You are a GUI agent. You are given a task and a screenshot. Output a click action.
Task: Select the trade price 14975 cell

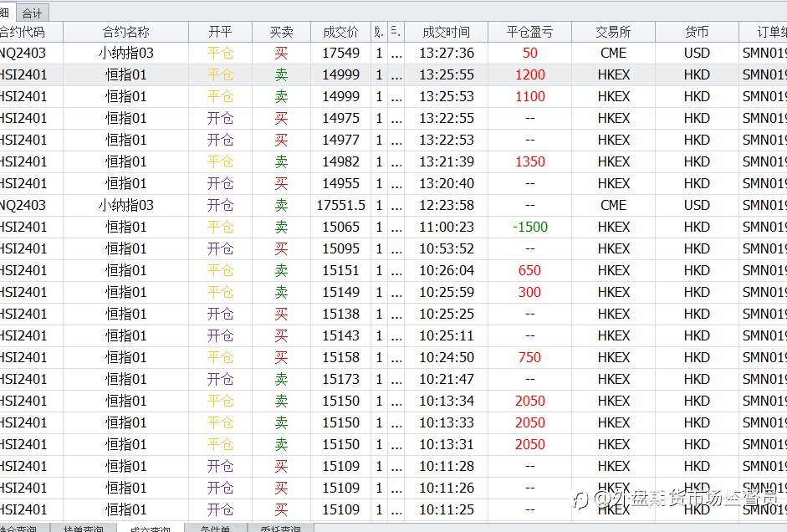340,119
